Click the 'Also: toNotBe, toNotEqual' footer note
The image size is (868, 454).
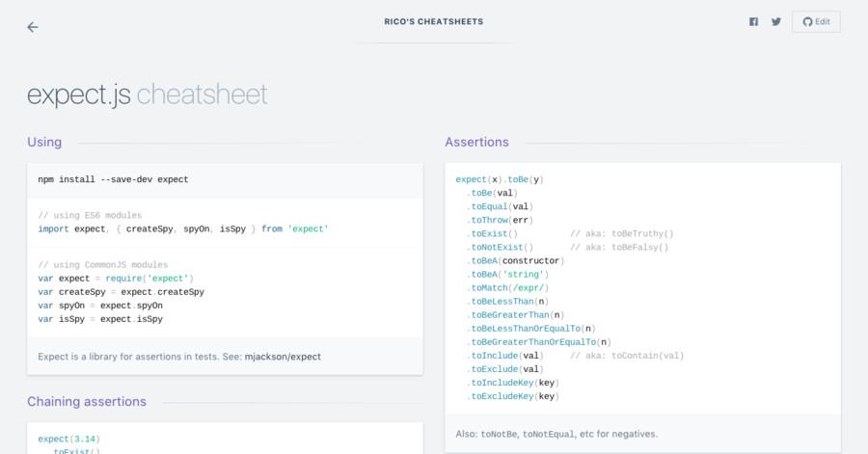point(556,434)
